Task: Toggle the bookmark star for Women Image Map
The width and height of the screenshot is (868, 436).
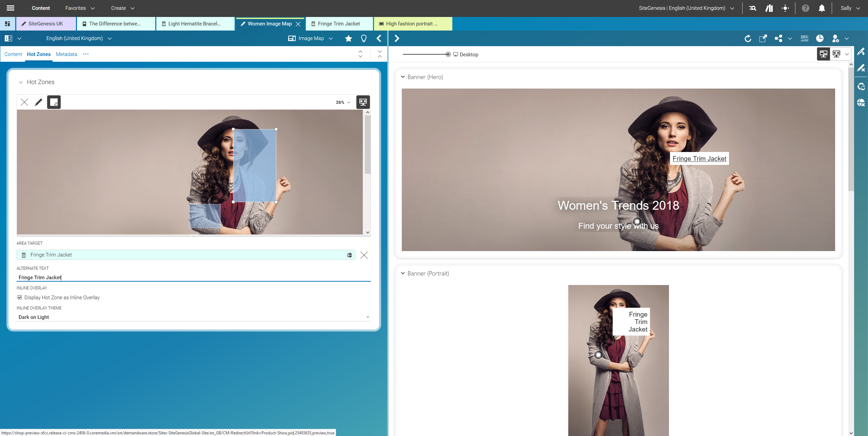Action: (x=348, y=38)
